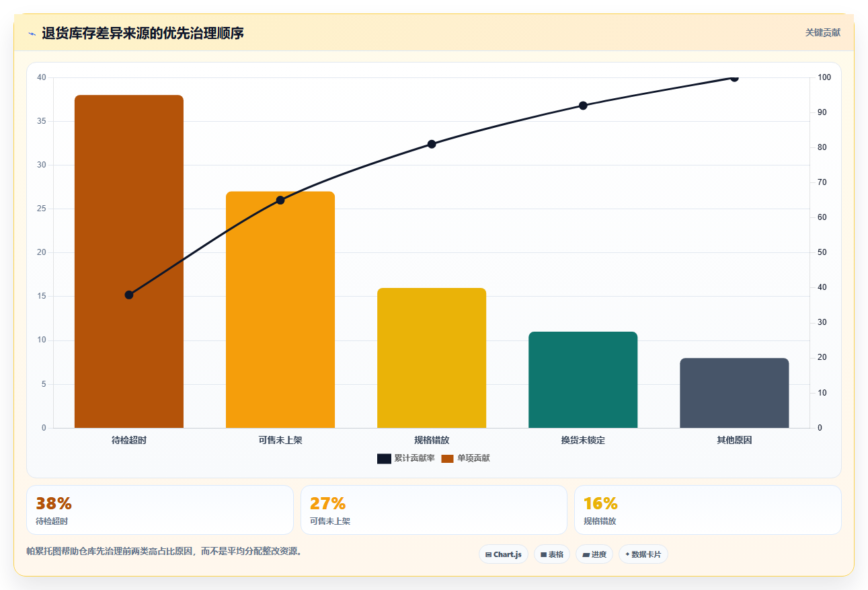The width and height of the screenshot is (868, 590).
Task: Click the 单项贡献 legend label
Action: (473, 458)
